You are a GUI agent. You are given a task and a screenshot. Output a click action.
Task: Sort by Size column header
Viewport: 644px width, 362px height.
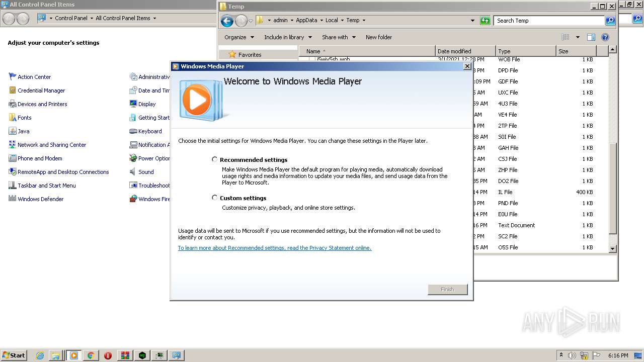(x=576, y=51)
